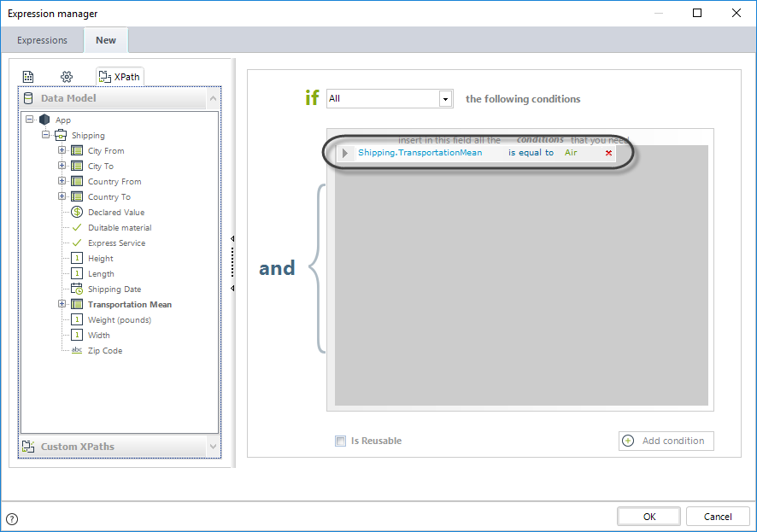The height and width of the screenshot is (532, 757).
Task: Select Zip Code attribute
Action: pyautogui.click(x=105, y=351)
